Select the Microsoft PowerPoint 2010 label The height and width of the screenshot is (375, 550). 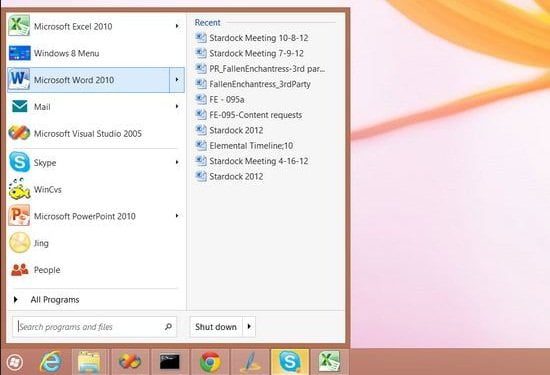click(85, 216)
